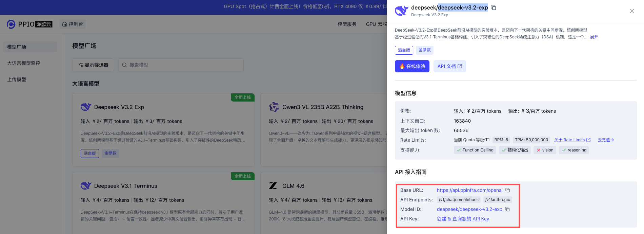The width and height of the screenshot is (644, 234).
Task: Expand the model description with 展开
Action: (594, 37)
